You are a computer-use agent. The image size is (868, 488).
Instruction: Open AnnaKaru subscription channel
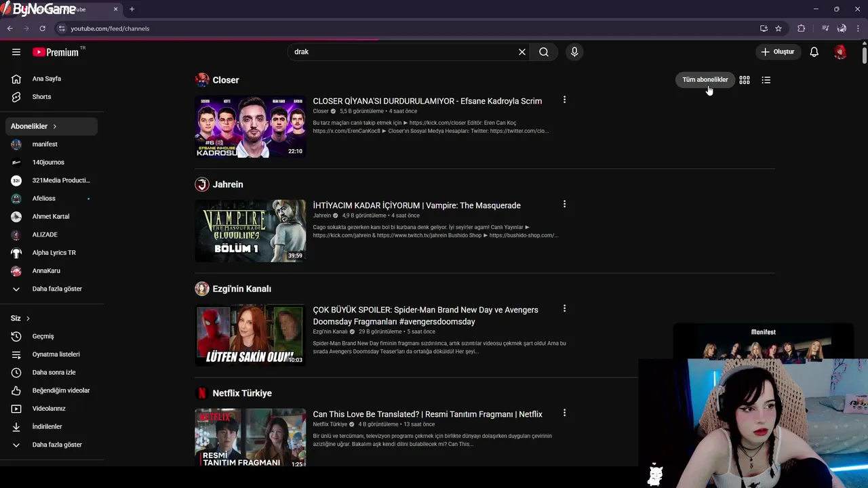[52, 270]
